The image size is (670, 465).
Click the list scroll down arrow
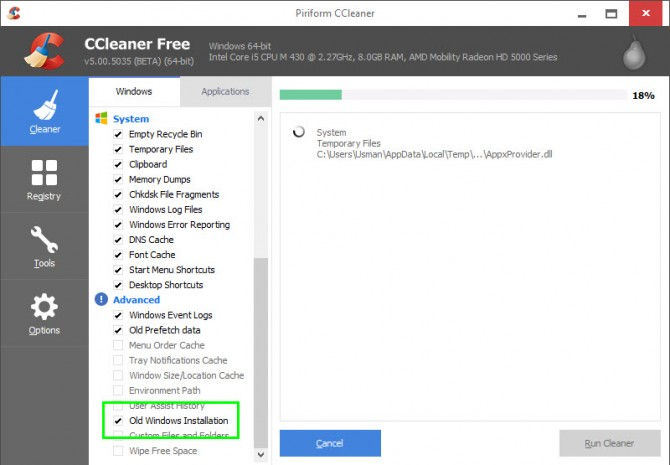tap(261, 454)
